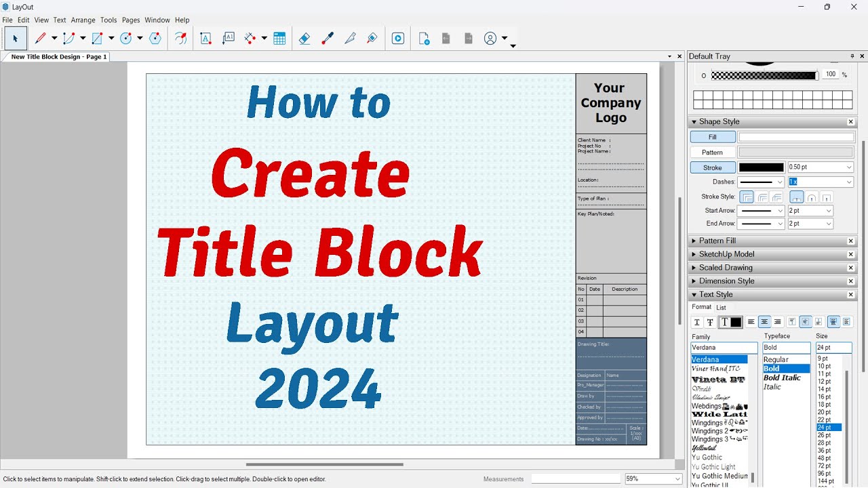
Task: Choose Wide Latin font family
Action: pos(719,414)
